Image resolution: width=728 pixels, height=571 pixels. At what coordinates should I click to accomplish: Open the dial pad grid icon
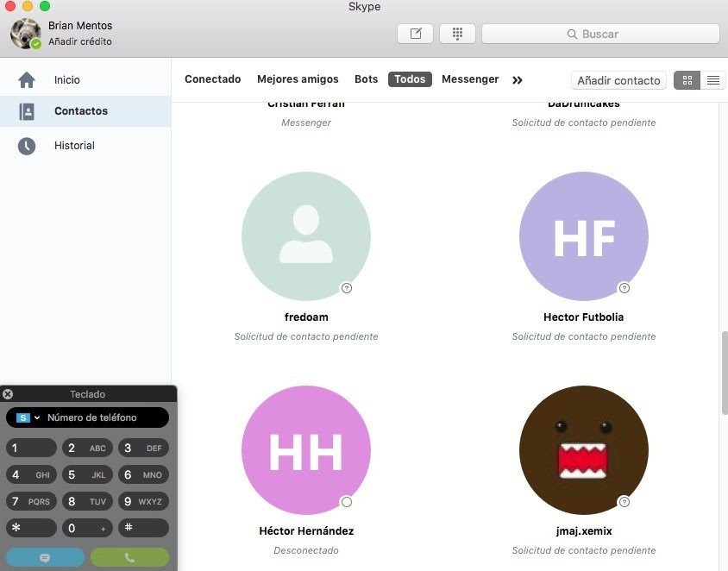pyautogui.click(x=457, y=34)
